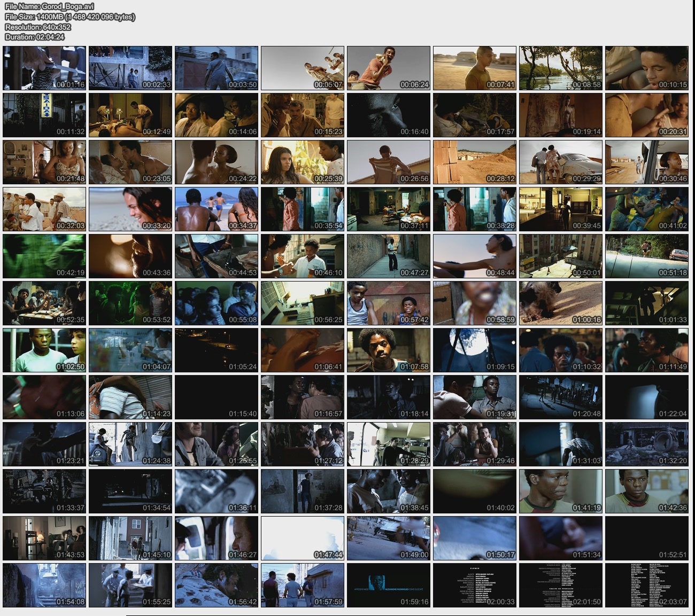Click the Duration 02:04:24 text
695x616 pixels.
coord(35,37)
